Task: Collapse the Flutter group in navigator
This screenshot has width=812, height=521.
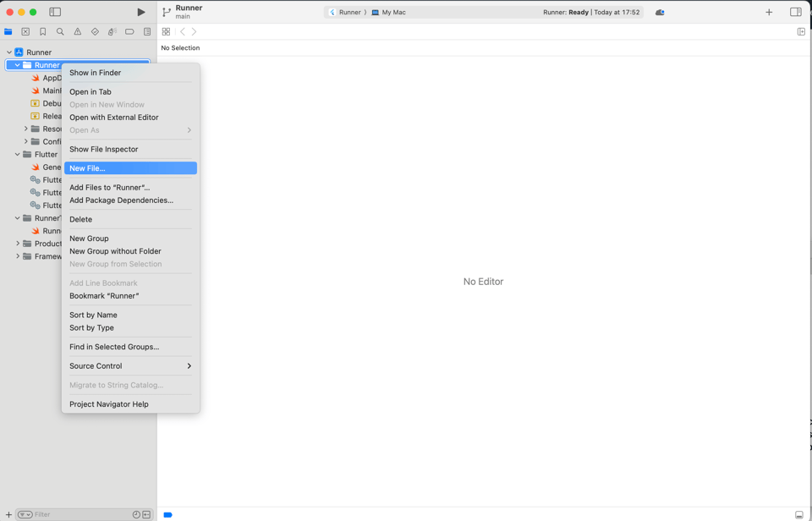Action: (x=18, y=155)
